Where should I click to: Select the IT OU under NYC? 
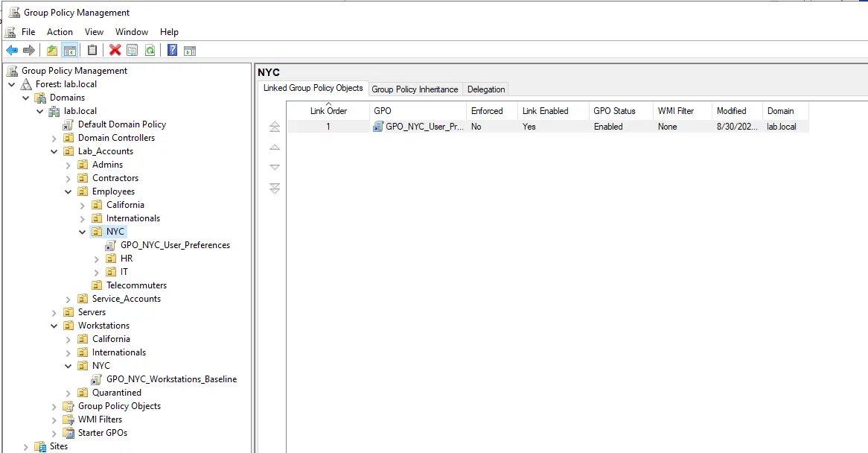124,272
